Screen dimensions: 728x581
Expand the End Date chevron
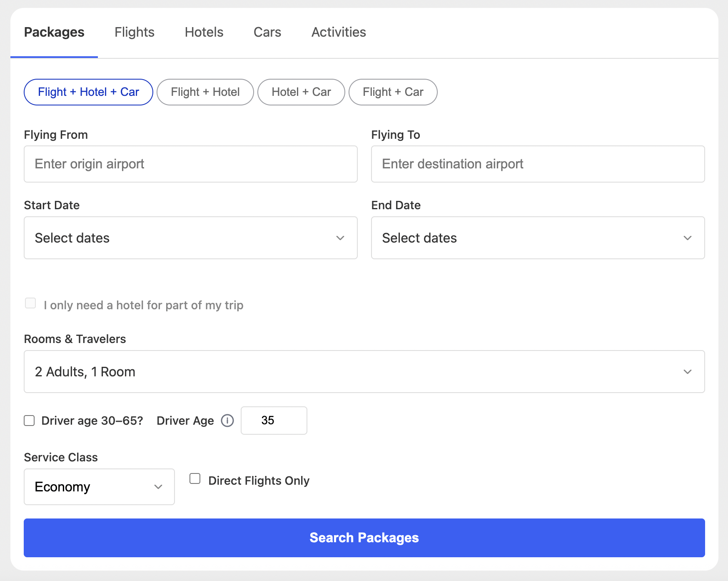pos(688,238)
